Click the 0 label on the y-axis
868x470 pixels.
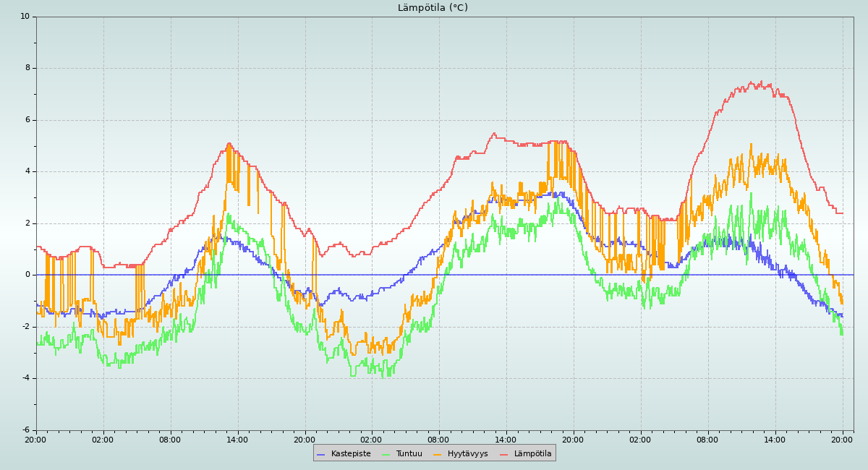pyautogui.click(x=27, y=275)
